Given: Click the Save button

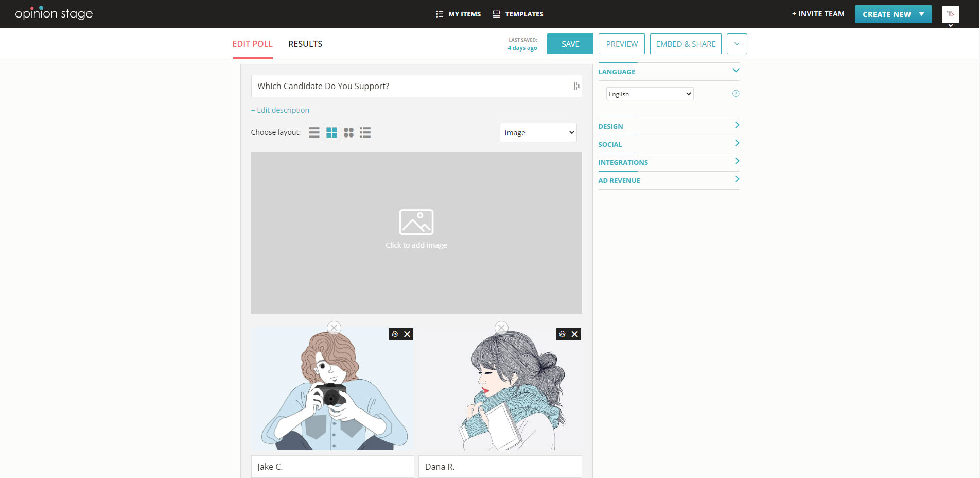Looking at the screenshot, I should click(x=570, y=44).
